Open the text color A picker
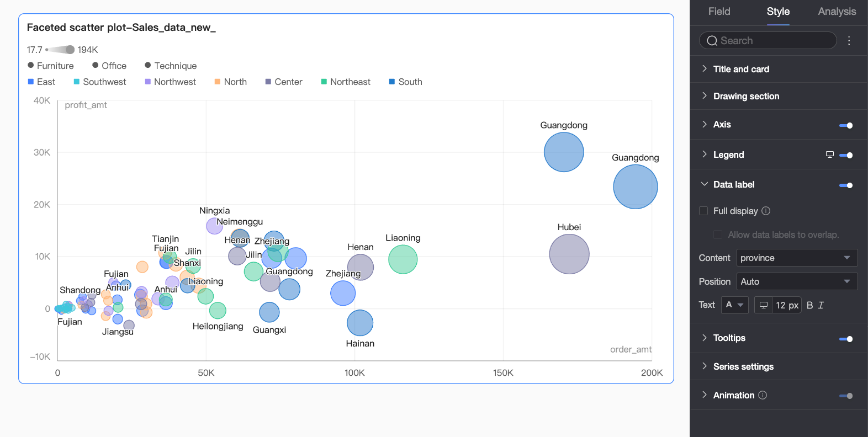868x437 pixels. [734, 305]
